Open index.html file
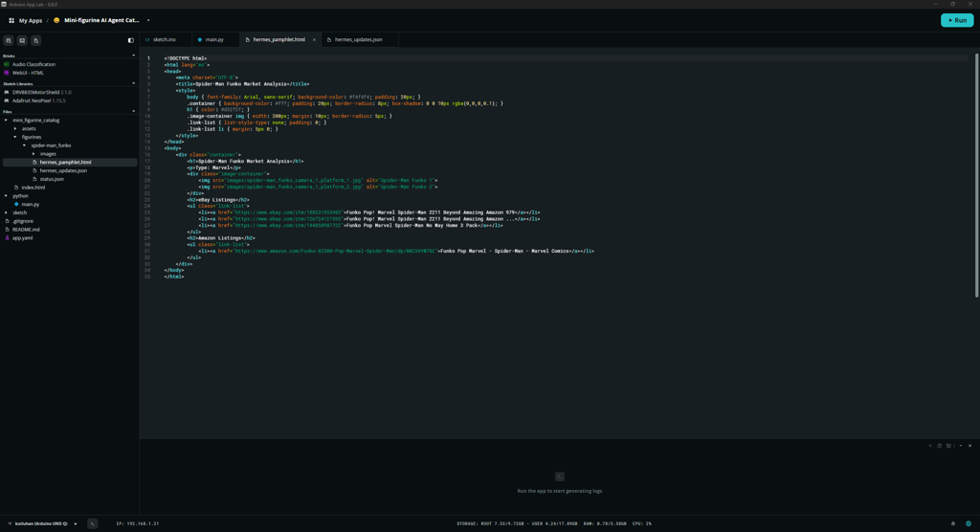Screen dimensions: 980x532 [x=33, y=188]
